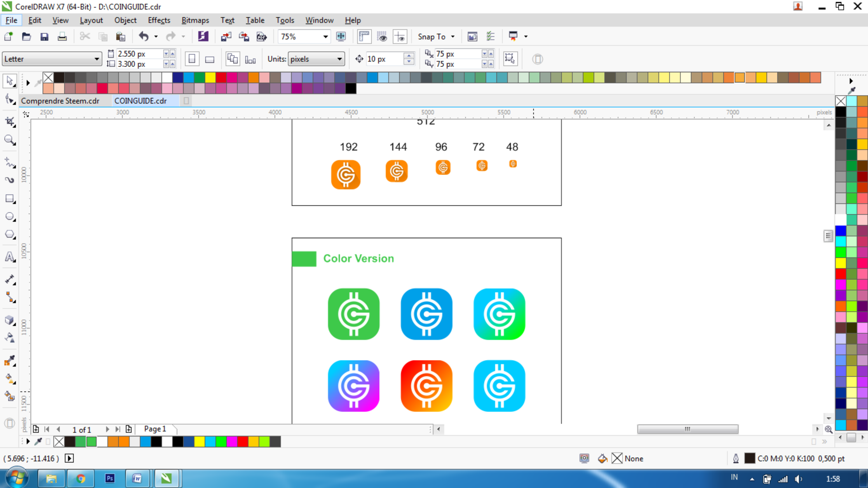Open the Bitmaps menu

point(195,20)
